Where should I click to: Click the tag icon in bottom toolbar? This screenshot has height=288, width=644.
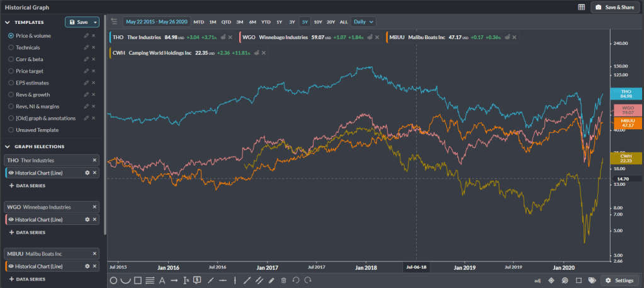coord(592,280)
